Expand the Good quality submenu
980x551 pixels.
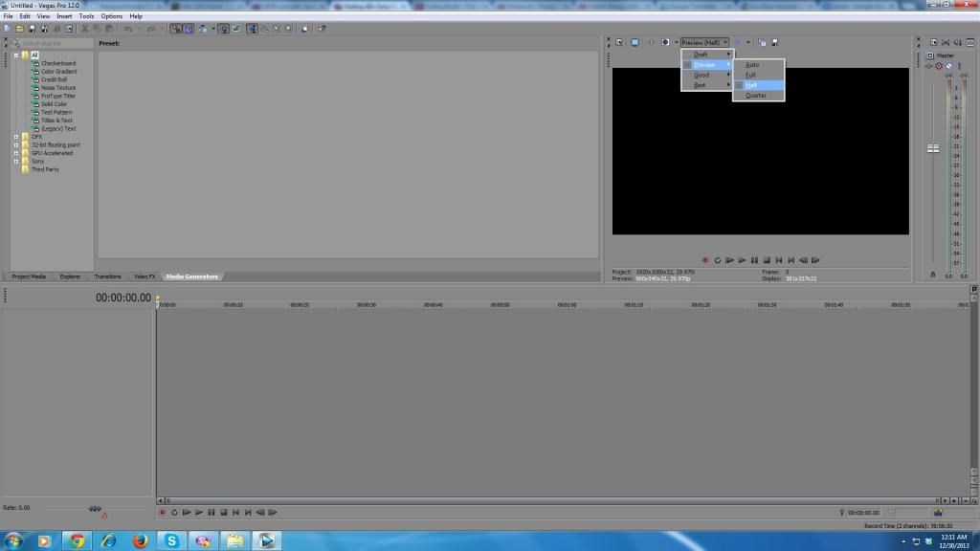click(x=707, y=75)
